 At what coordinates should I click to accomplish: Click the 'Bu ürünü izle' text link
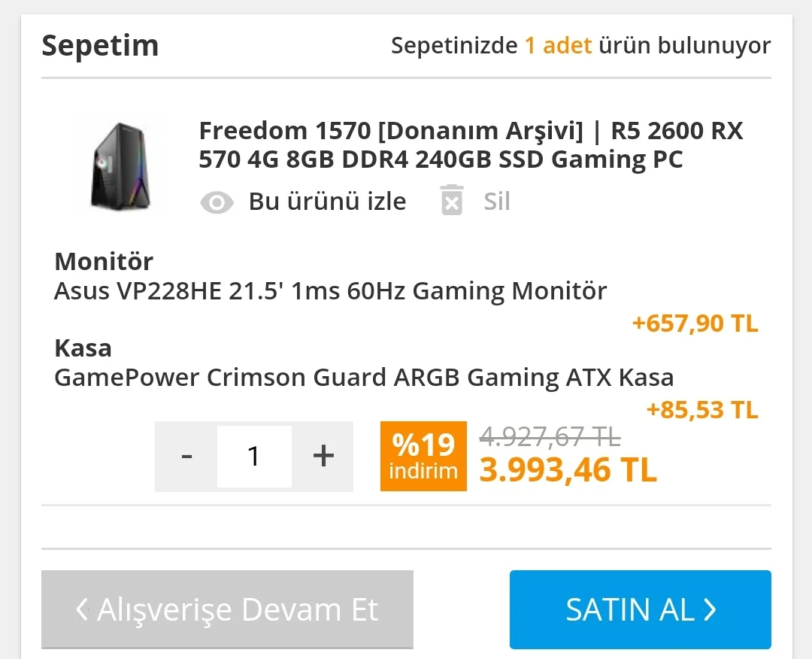pyautogui.click(x=327, y=202)
